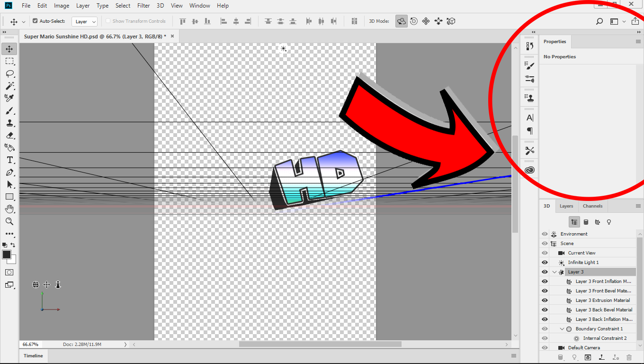
Task: Filter 3D panel by Lights
Action: (609, 222)
